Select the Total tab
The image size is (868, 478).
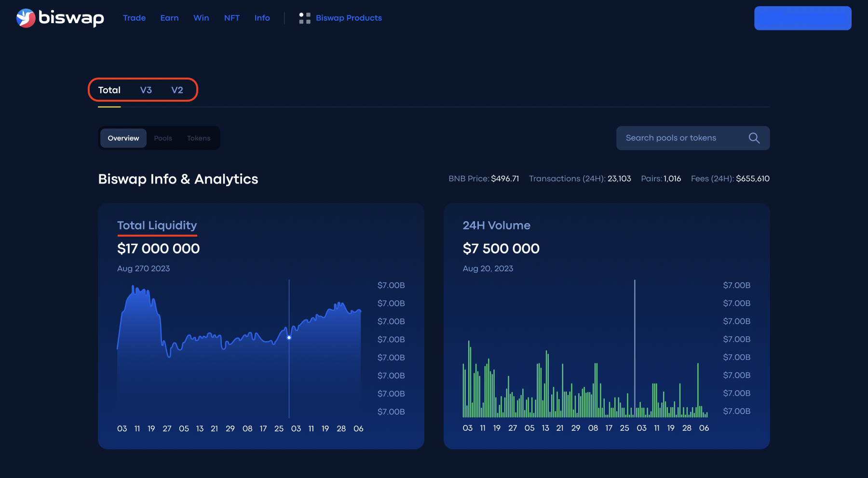pyautogui.click(x=109, y=90)
